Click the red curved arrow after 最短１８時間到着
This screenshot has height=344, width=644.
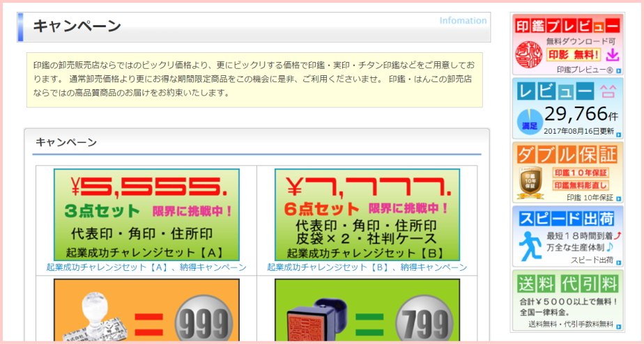click(x=618, y=235)
